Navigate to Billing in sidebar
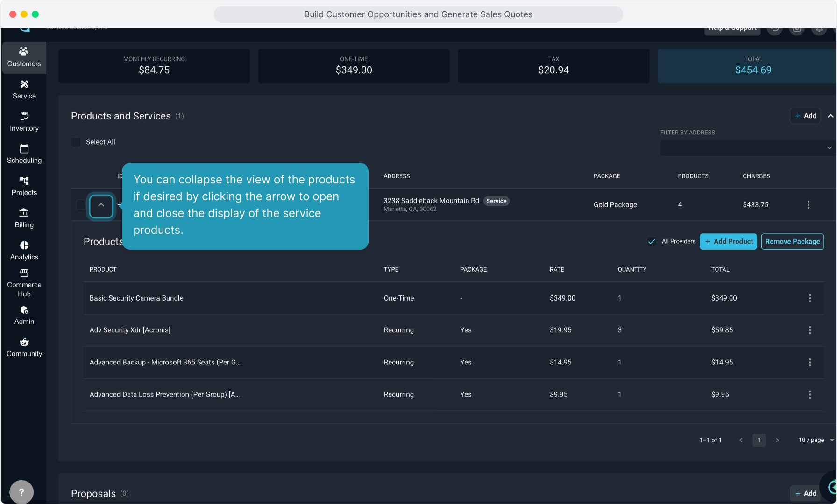Image resolution: width=837 pixels, height=504 pixels. (x=24, y=218)
